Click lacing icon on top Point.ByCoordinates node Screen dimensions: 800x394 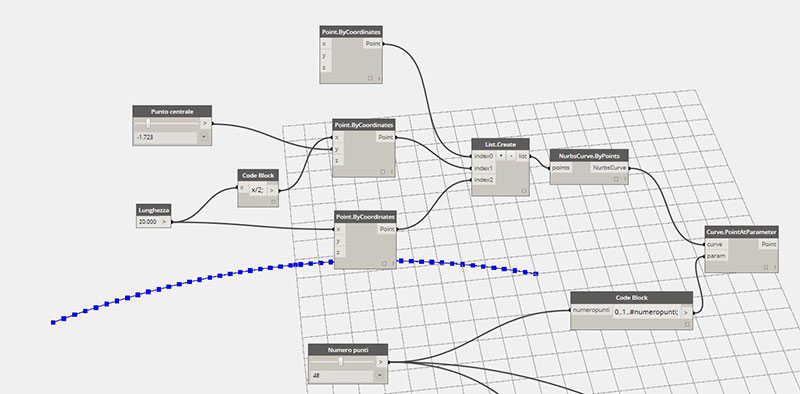(x=379, y=78)
